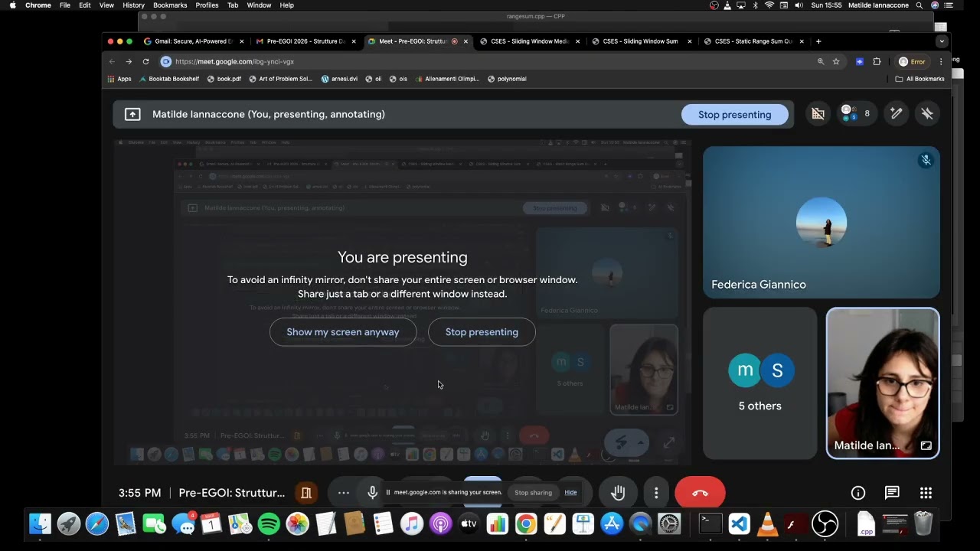This screenshot has width=980, height=551.
Task: Open Federica Giannico's video tile
Action: [x=821, y=222]
